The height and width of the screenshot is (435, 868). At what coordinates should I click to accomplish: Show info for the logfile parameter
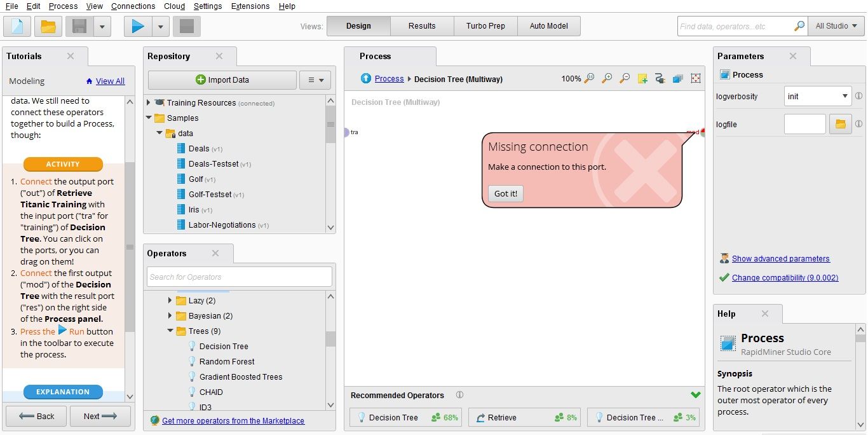[x=858, y=124]
